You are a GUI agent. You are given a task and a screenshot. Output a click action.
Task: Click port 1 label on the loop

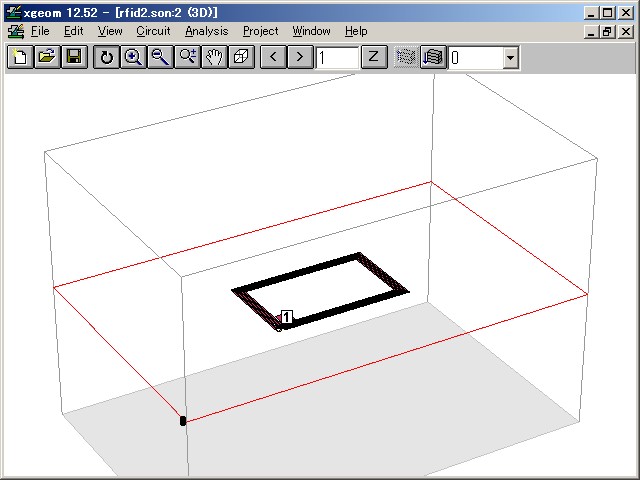[x=287, y=317]
